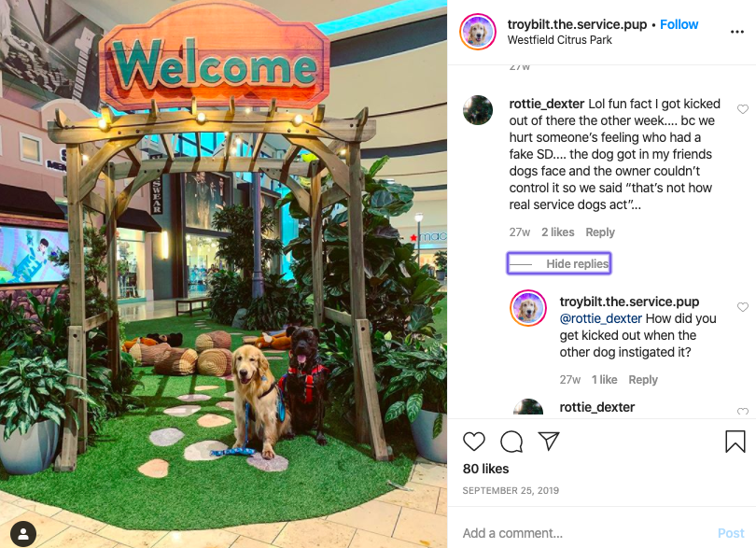This screenshot has width=756, height=548.
Task: Open comment bubble icon under post
Action: coord(511,442)
